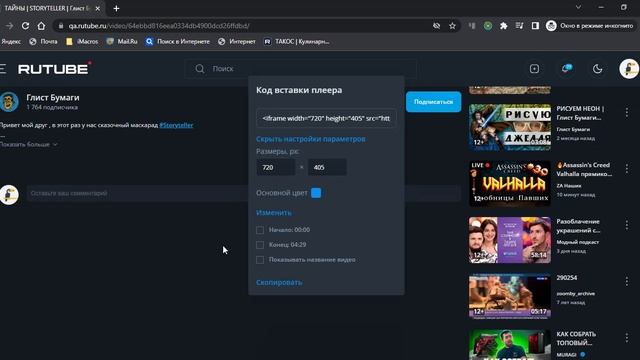The height and width of the screenshot is (360, 640).
Task: Open the Модный подкаст channel name
Action: coord(578,242)
